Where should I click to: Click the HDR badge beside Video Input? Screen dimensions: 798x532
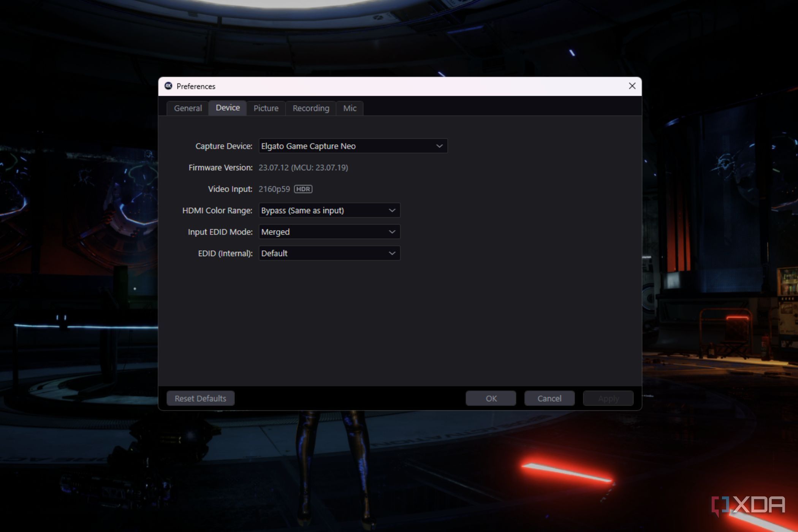click(303, 189)
